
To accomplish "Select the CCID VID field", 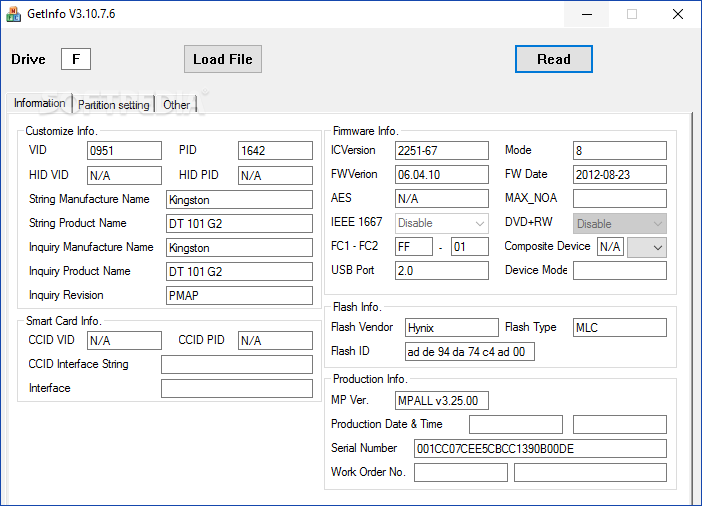I will click(124, 340).
